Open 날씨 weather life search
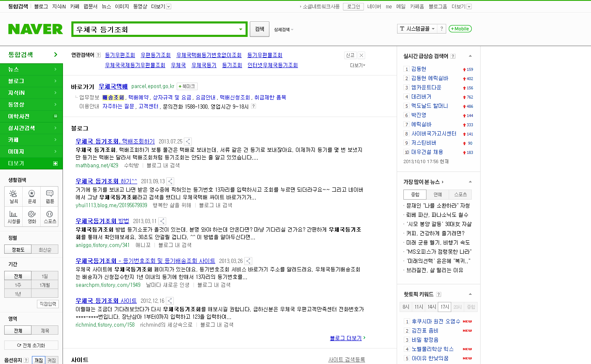Screen dimensions: 591x364 coord(13,197)
